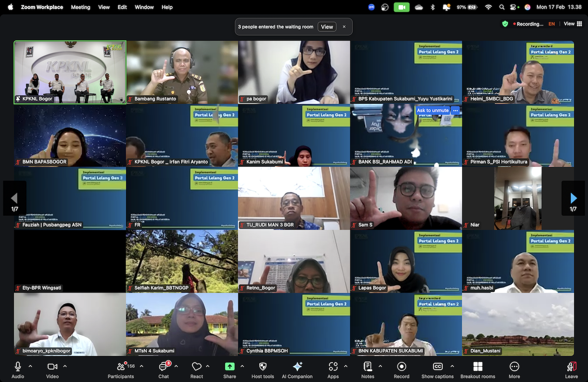Viewport: 588px width, 382px height.
Task: Open the Chat panel
Action: point(164,370)
